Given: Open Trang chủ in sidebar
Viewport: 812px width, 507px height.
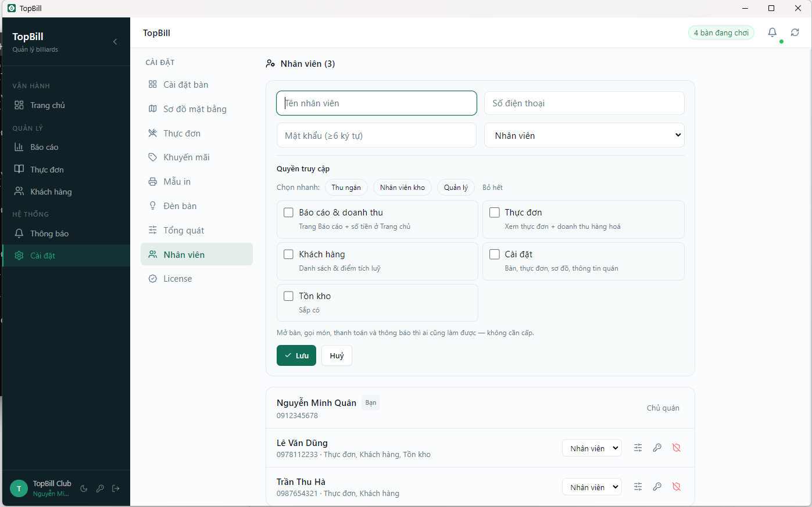Looking at the screenshot, I should click(66, 105).
